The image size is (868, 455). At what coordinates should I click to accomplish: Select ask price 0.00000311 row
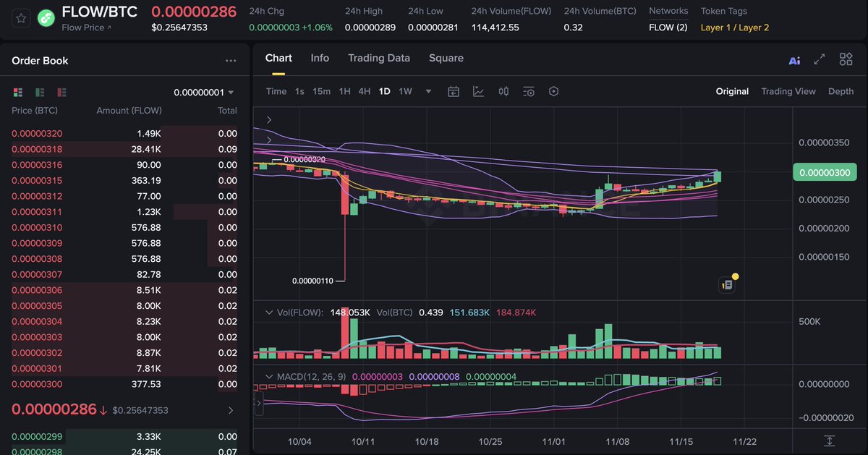tap(124, 212)
